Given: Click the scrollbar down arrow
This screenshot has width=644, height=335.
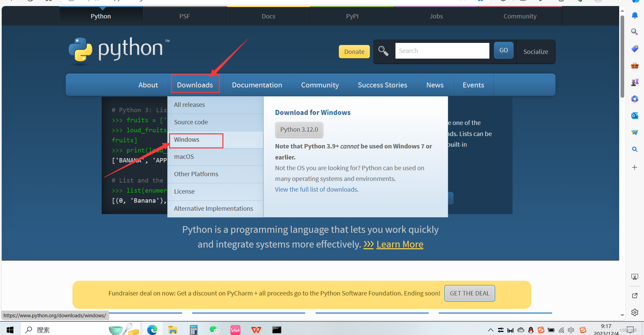Looking at the screenshot, I should (x=623, y=315).
